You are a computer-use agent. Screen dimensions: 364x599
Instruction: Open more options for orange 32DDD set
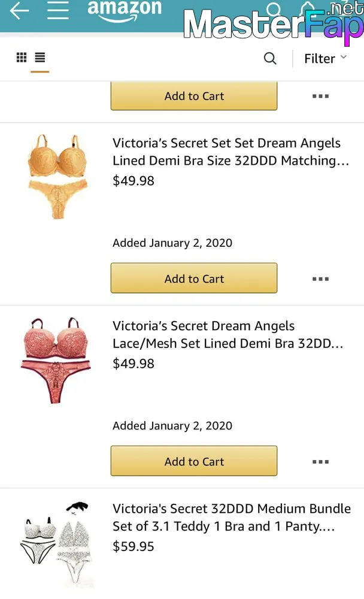[x=320, y=279]
